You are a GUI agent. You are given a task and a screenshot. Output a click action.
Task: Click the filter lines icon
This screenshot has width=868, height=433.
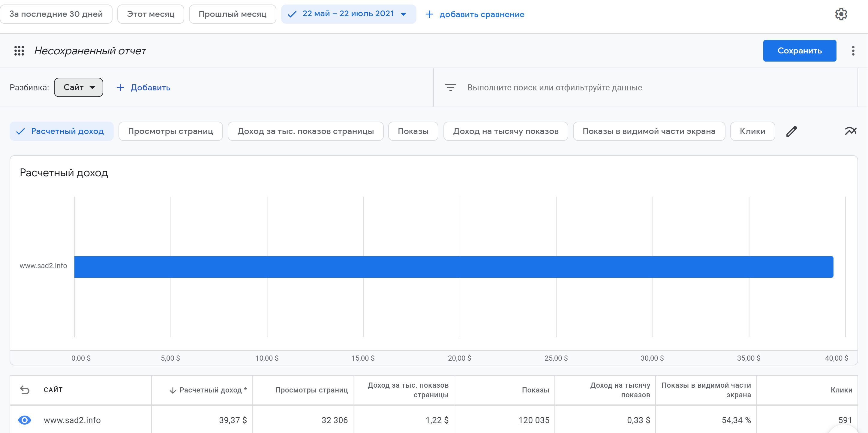(x=450, y=88)
